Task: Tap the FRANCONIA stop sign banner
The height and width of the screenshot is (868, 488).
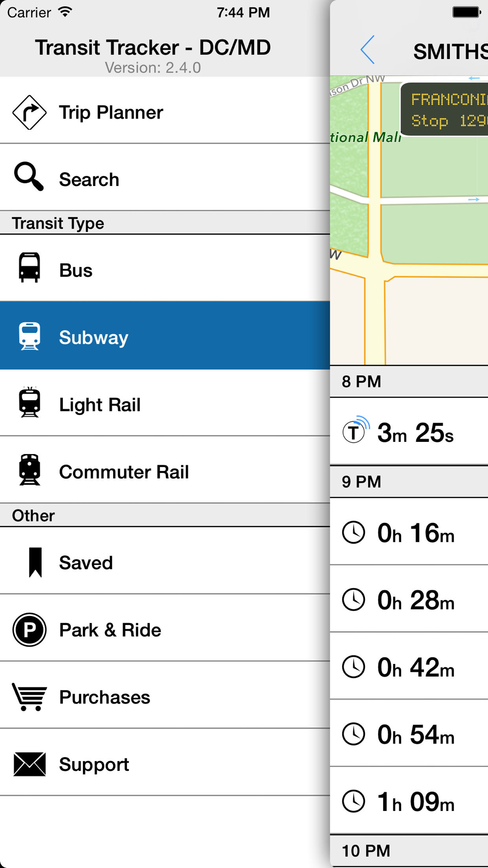Action: [445, 110]
